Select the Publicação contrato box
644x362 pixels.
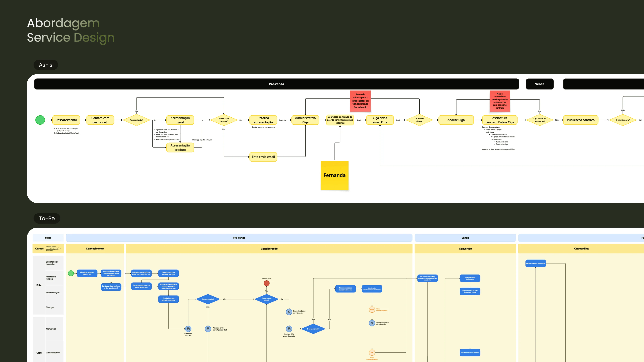click(x=581, y=120)
